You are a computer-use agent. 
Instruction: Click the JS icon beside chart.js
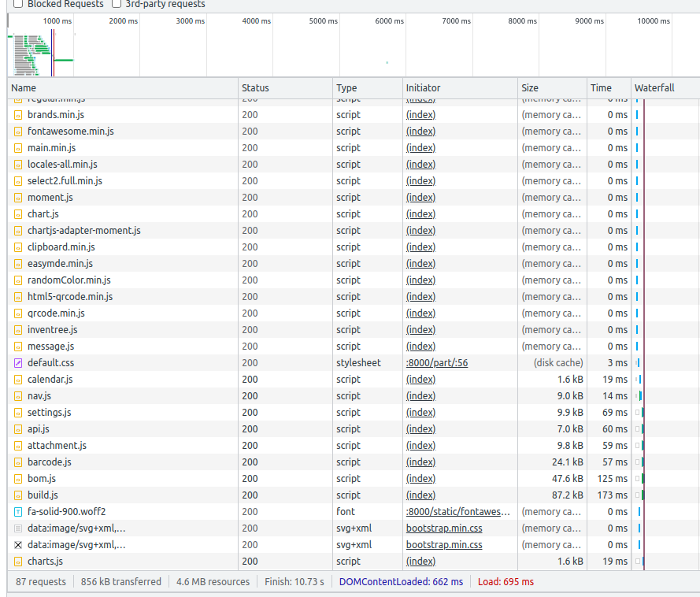18,213
